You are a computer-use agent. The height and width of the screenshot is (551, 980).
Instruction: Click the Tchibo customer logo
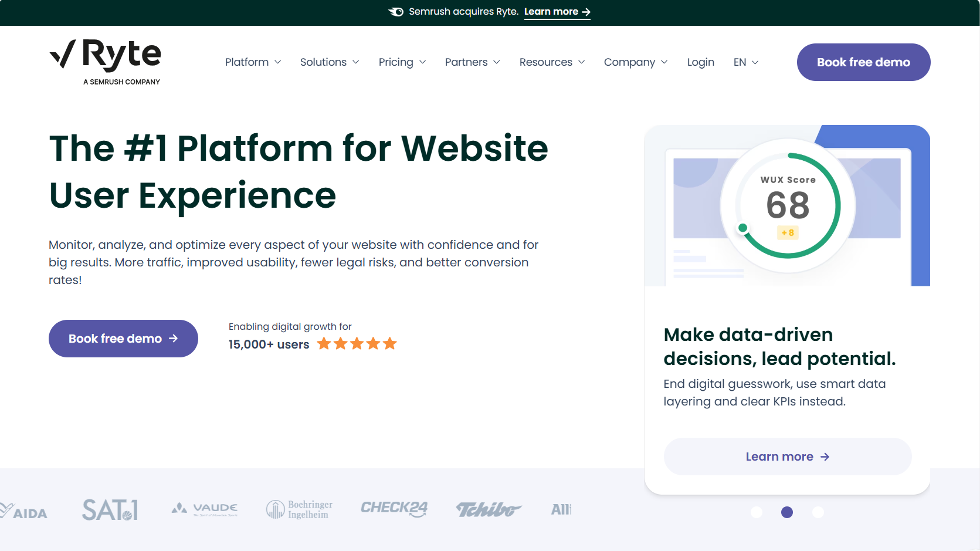pyautogui.click(x=489, y=509)
